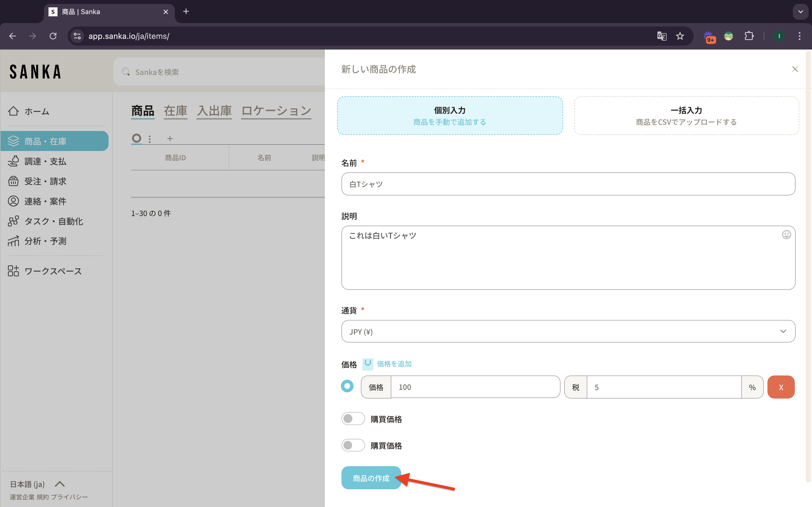
Task: Open the 調達・支払 sidebar section
Action: pos(45,161)
